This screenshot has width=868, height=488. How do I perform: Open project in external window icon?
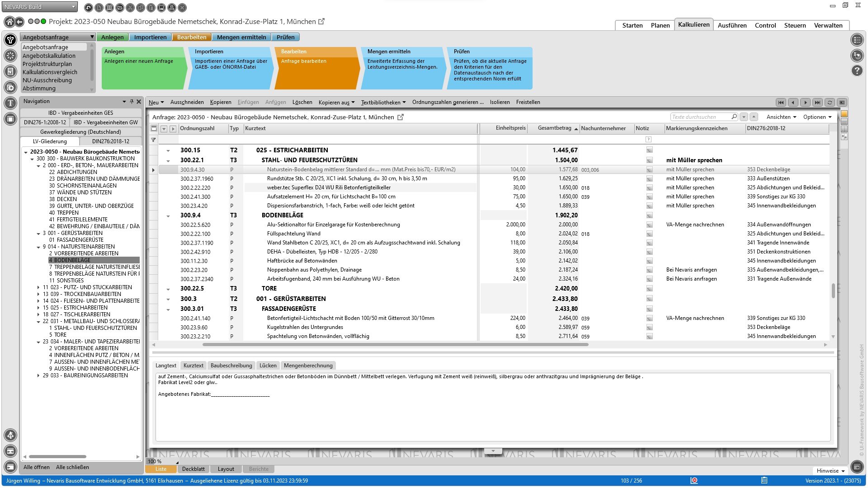pyautogui.click(x=321, y=21)
